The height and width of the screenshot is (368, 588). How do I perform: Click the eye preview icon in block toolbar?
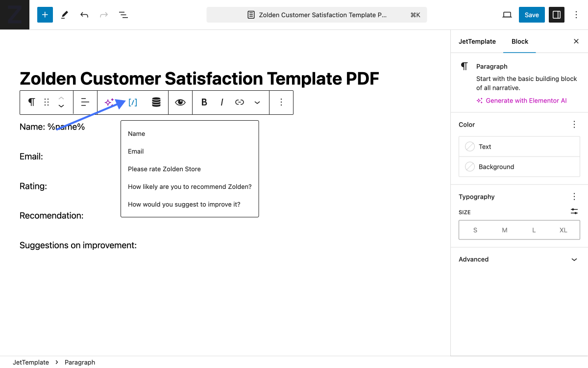[x=180, y=102]
